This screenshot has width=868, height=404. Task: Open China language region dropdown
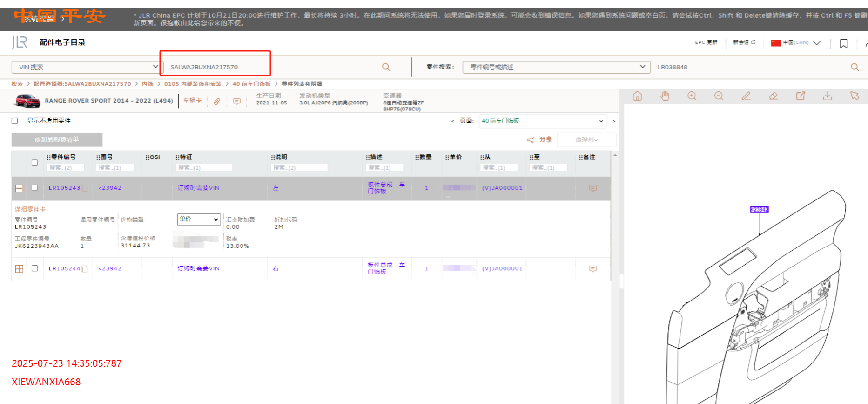[796, 42]
